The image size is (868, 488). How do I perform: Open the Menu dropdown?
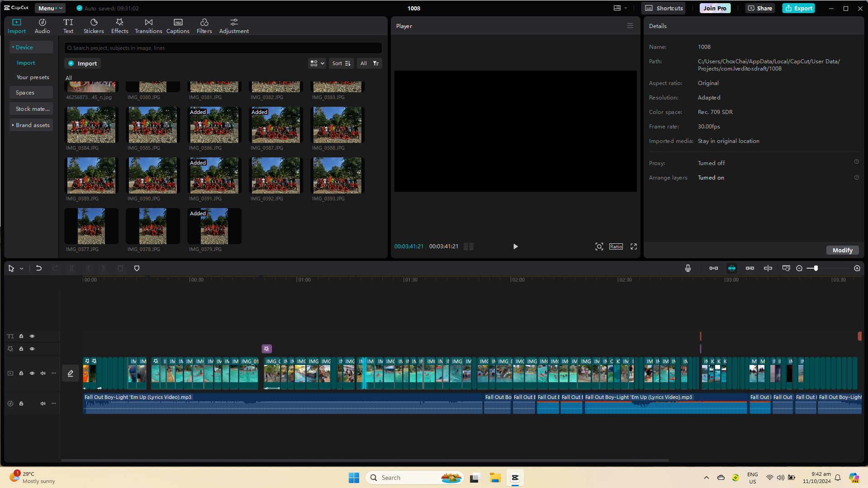coord(50,8)
